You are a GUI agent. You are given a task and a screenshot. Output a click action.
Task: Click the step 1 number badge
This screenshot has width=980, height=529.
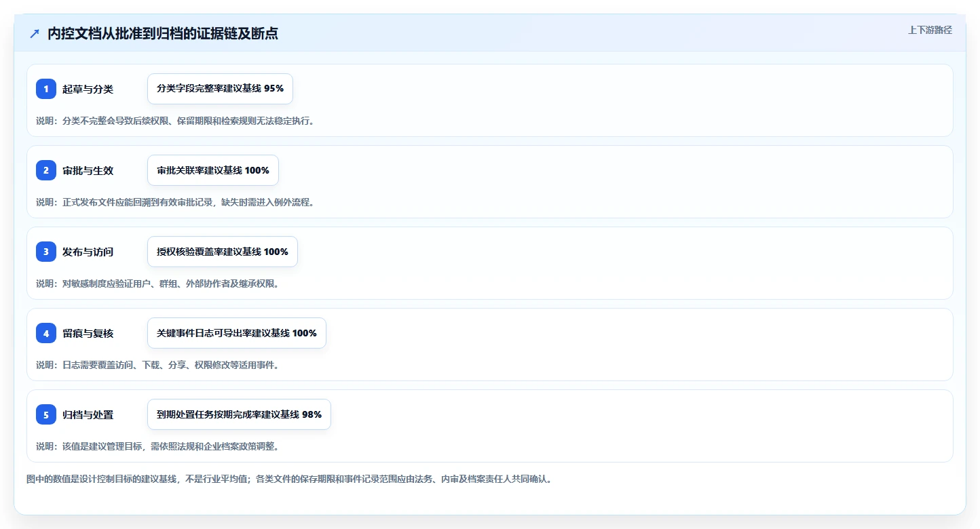click(x=46, y=89)
